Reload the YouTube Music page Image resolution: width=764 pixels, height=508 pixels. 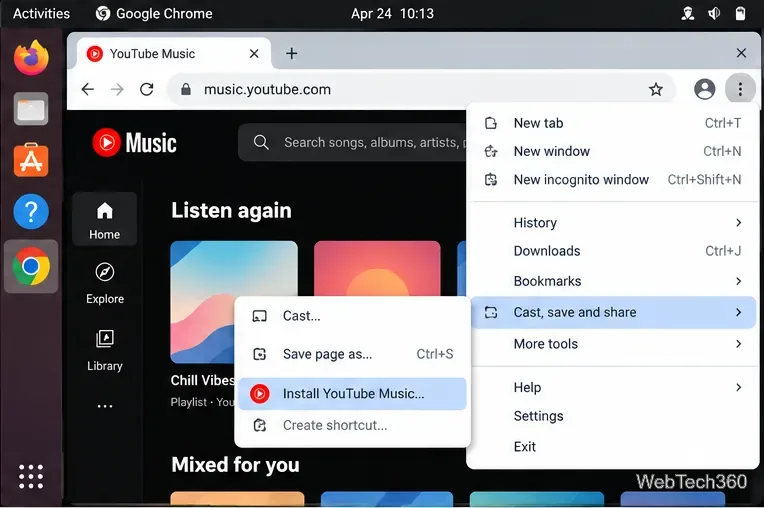pos(147,89)
